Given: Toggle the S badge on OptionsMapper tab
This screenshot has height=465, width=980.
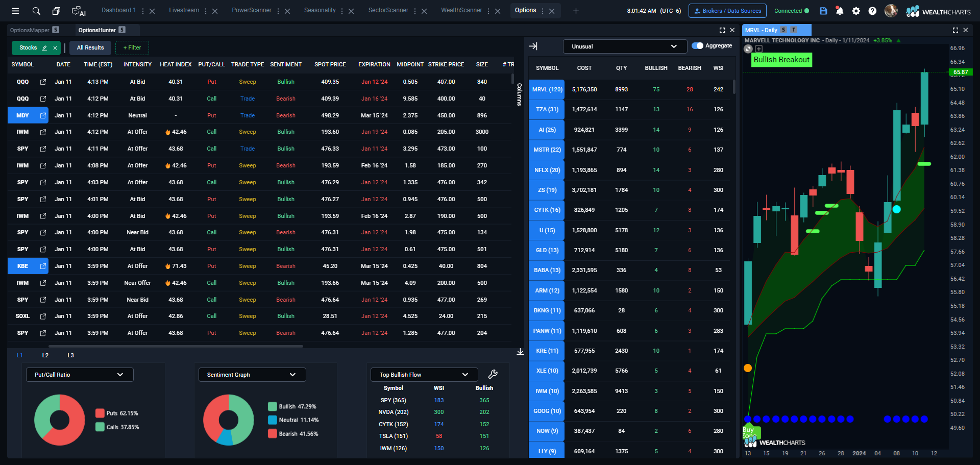Looking at the screenshot, I should coord(56,30).
